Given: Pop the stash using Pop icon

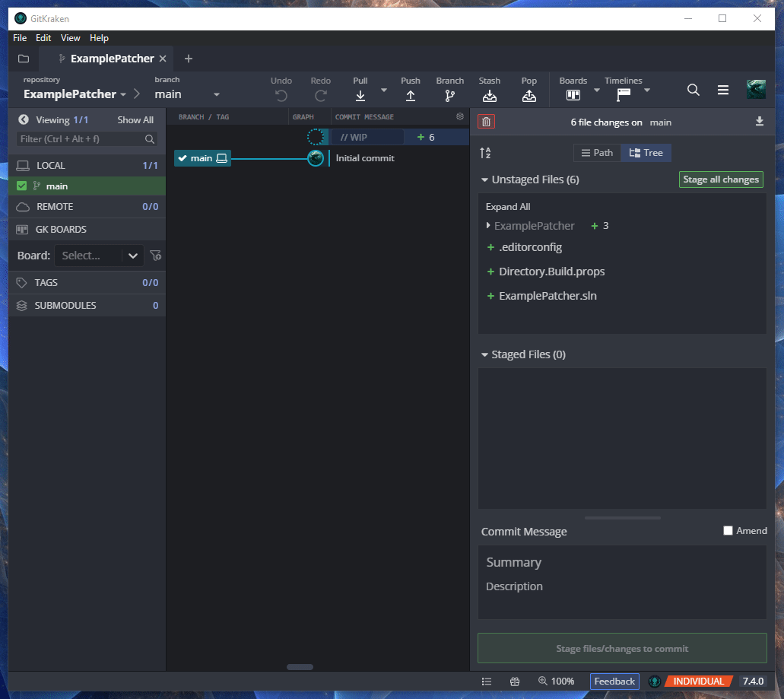Looking at the screenshot, I should coord(529,96).
